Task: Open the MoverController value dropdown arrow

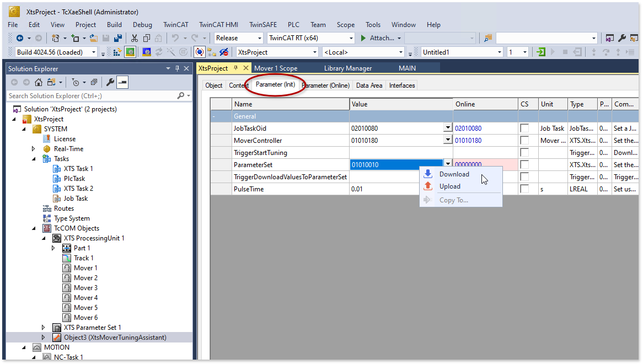Action: click(x=448, y=140)
